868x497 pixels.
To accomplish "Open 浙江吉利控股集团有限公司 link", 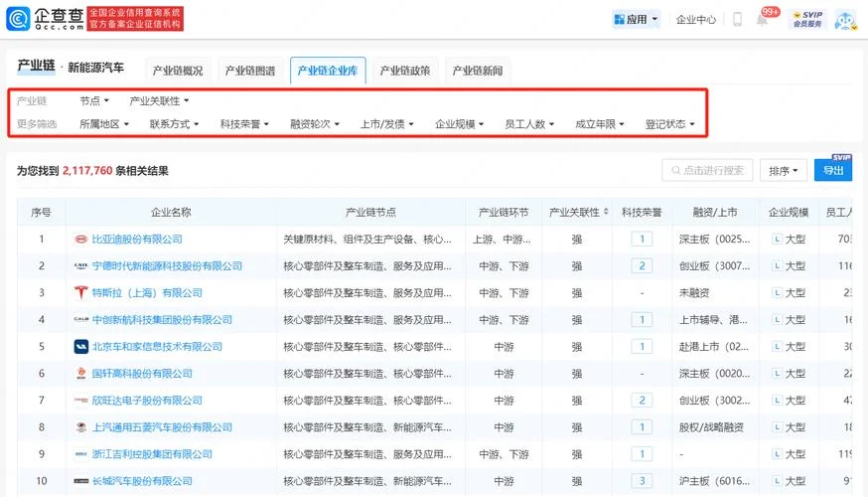I will [152, 454].
